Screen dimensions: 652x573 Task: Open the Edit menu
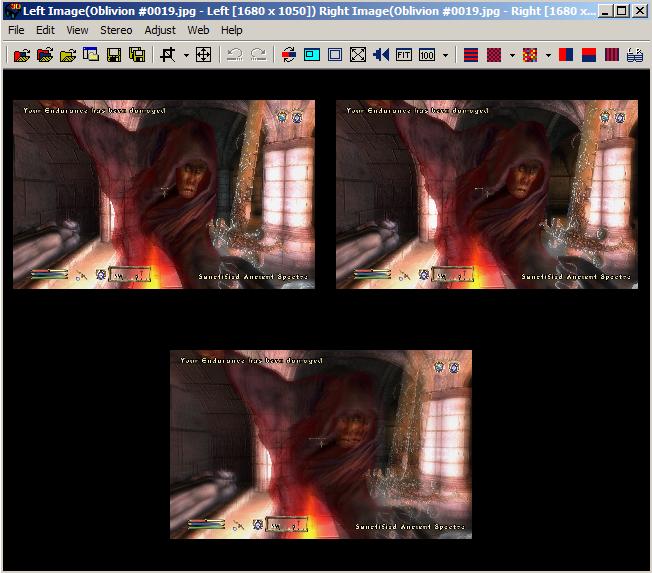[x=45, y=30]
